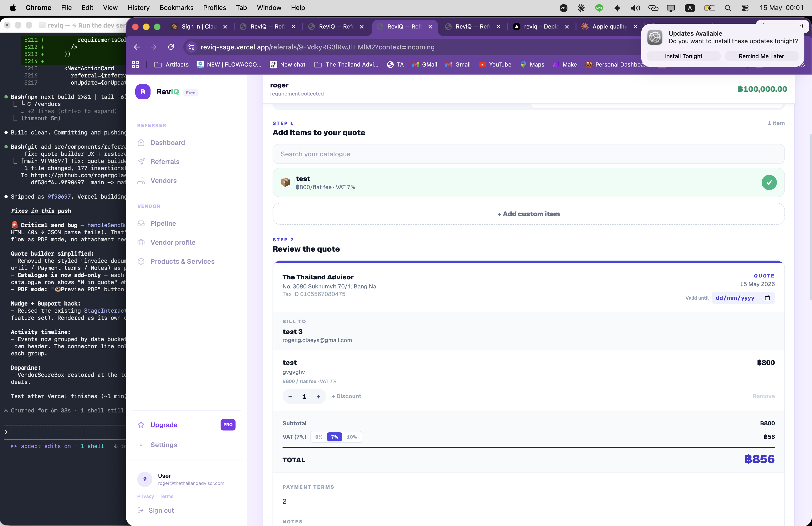Click Add custom item button
This screenshot has height=526, width=812.
[x=529, y=214]
